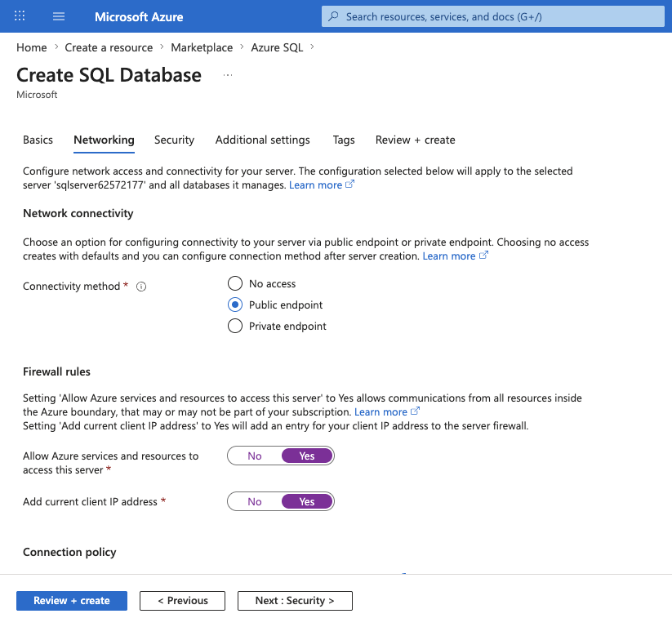Open Azure SQL breadcrumb
The image size is (672, 627).
(277, 47)
